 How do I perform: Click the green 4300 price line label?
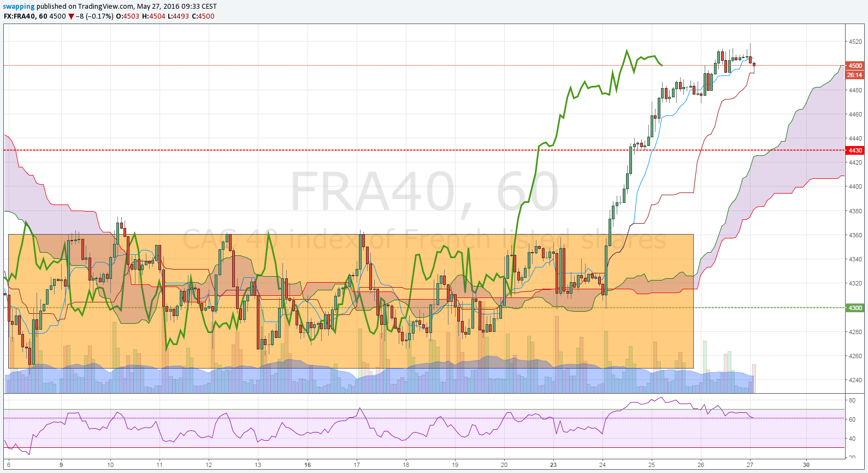click(855, 308)
